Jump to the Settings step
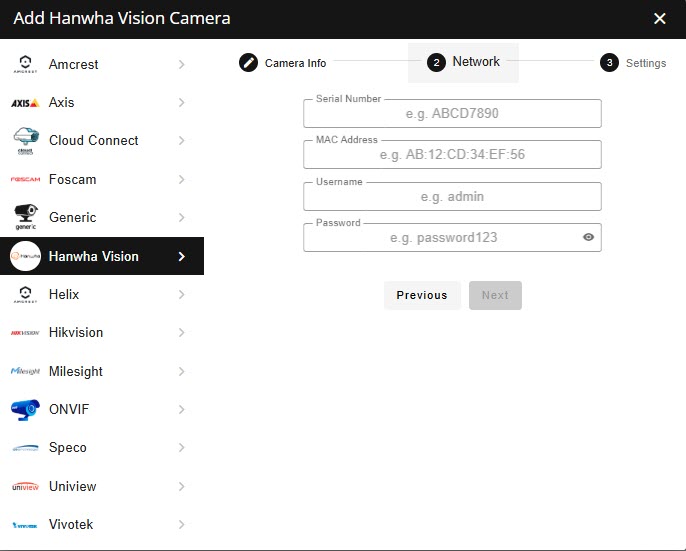This screenshot has height=551, width=686. point(633,63)
